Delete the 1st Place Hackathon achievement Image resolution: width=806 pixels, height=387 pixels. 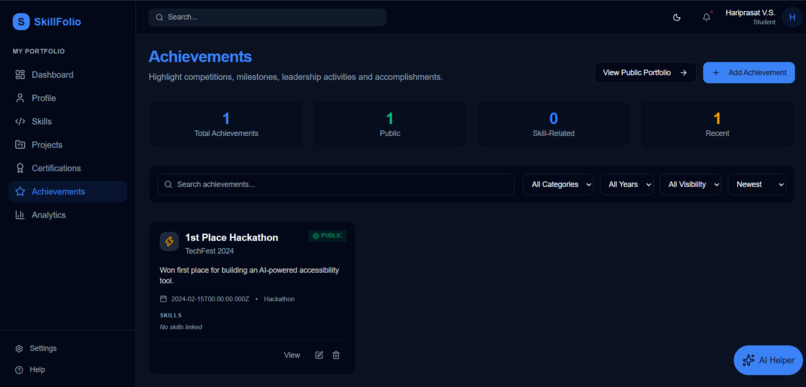pyautogui.click(x=336, y=355)
